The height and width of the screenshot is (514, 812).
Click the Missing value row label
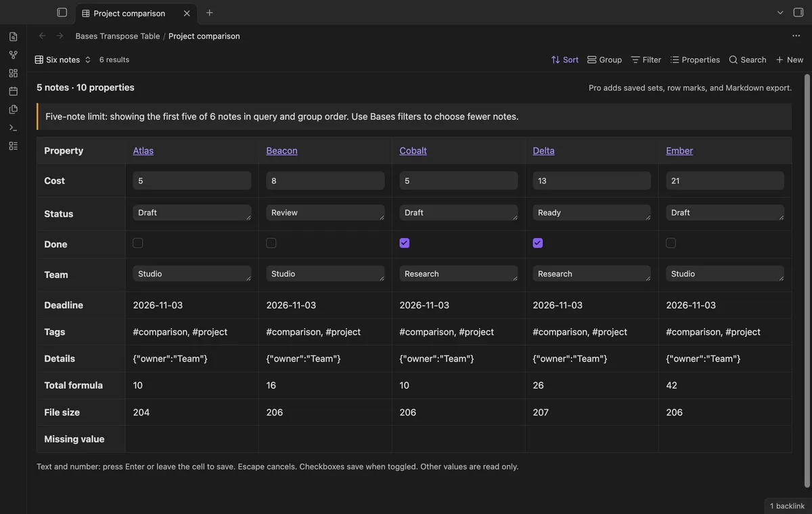click(x=74, y=439)
